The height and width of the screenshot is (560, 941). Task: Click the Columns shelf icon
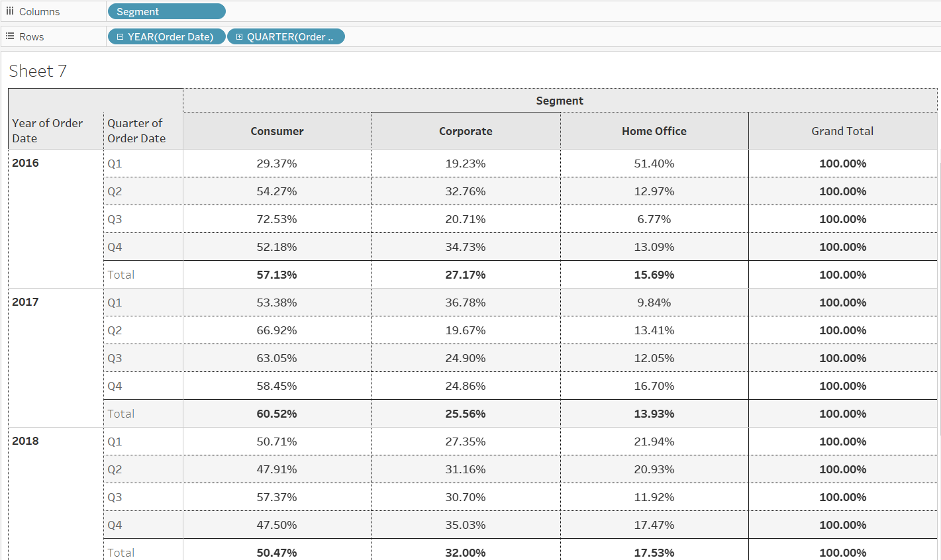10,11
